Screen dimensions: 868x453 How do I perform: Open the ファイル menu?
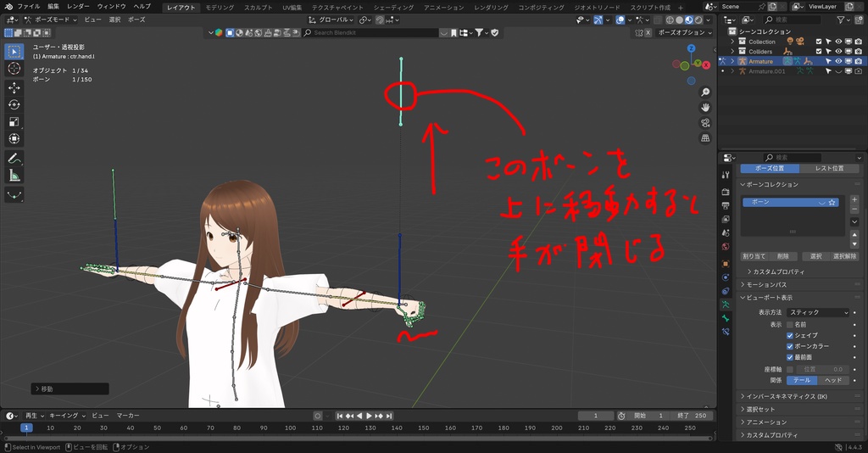(x=28, y=7)
